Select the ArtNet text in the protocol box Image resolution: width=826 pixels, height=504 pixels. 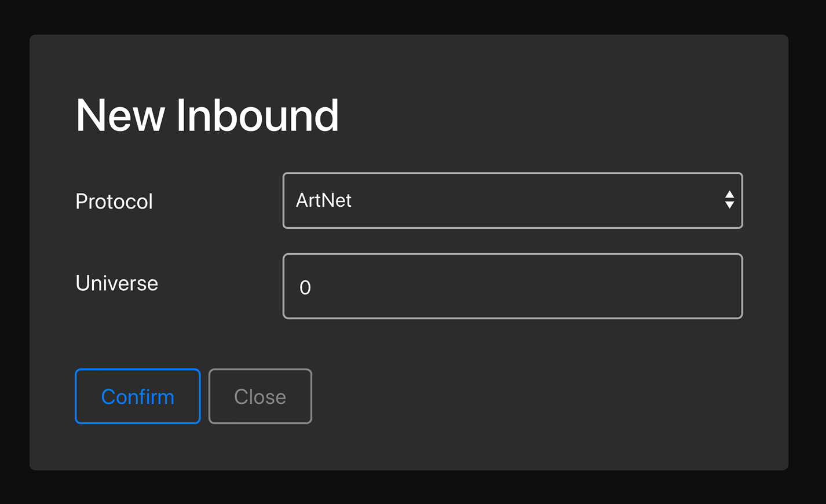(x=323, y=200)
